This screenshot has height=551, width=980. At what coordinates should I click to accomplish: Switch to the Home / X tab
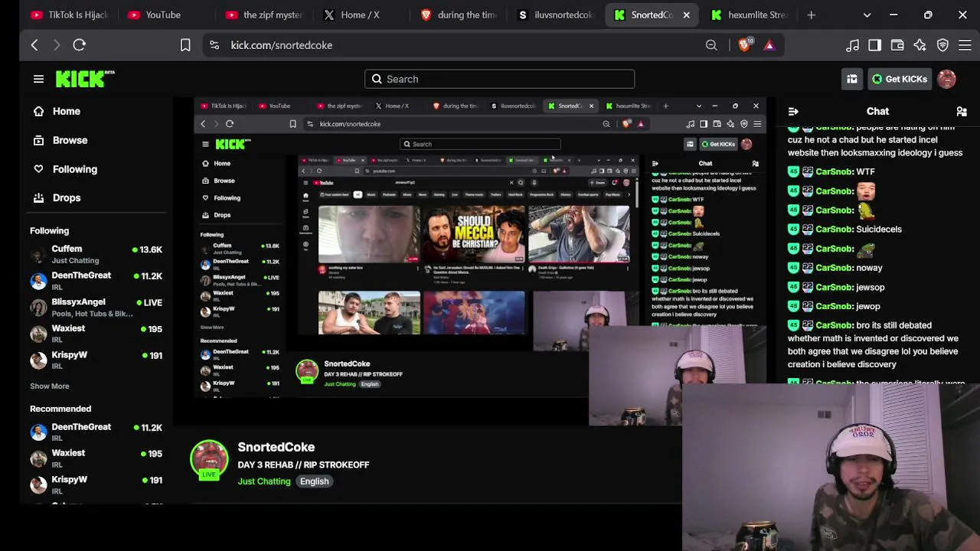pos(361,15)
